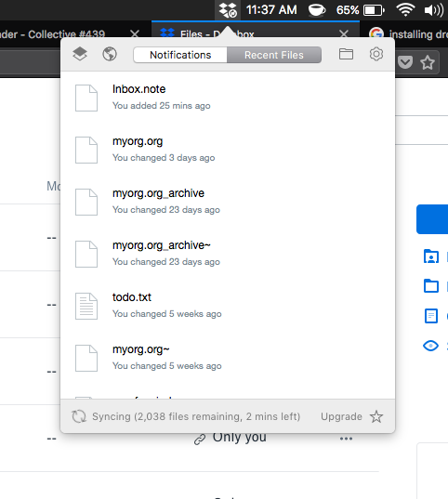Close the Collective #439 browser tab
Screen dimensions: 448x499
click(x=135, y=33)
